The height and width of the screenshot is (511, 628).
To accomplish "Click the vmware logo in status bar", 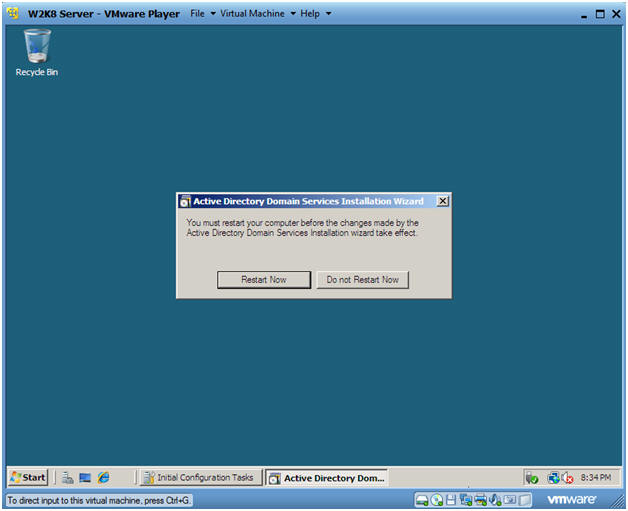I will click(572, 499).
